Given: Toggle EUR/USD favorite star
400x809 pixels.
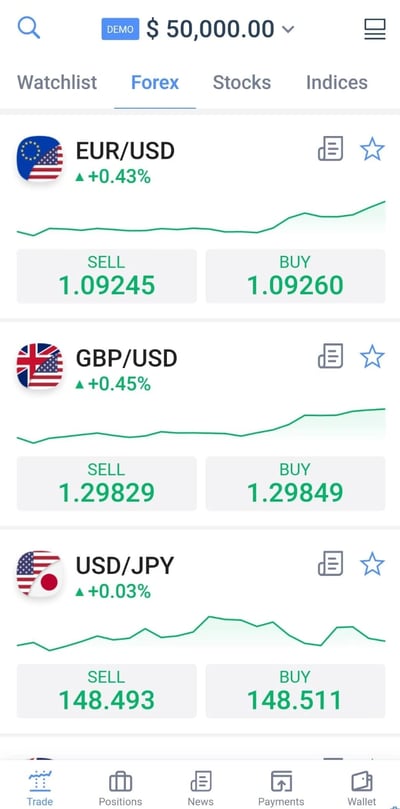Looking at the screenshot, I should coord(372,150).
